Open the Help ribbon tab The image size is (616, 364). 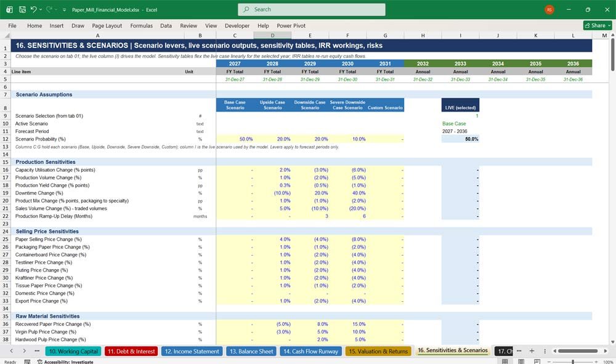(263, 25)
